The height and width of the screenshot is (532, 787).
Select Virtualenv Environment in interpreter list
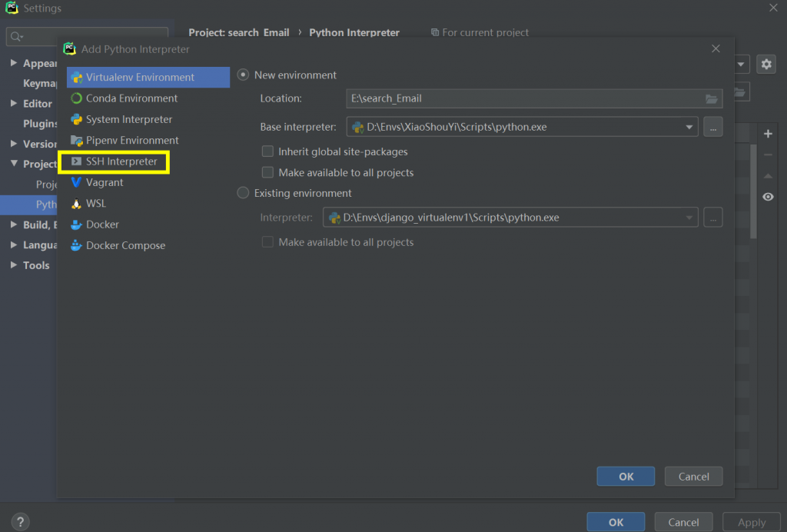148,78
